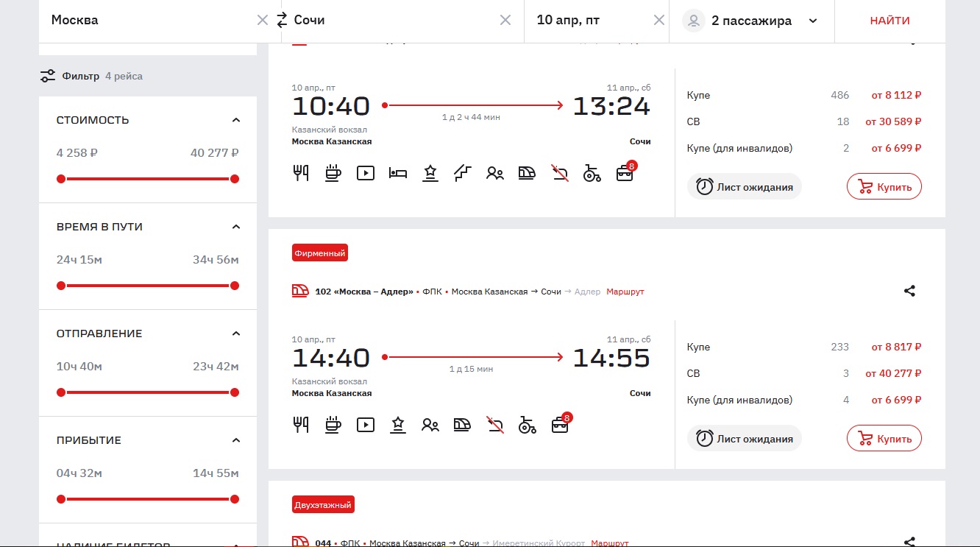The height and width of the screenshot is (547, 980).
Task: Click the hot drink cup icon on the 14:40 train
Action: 333,425
